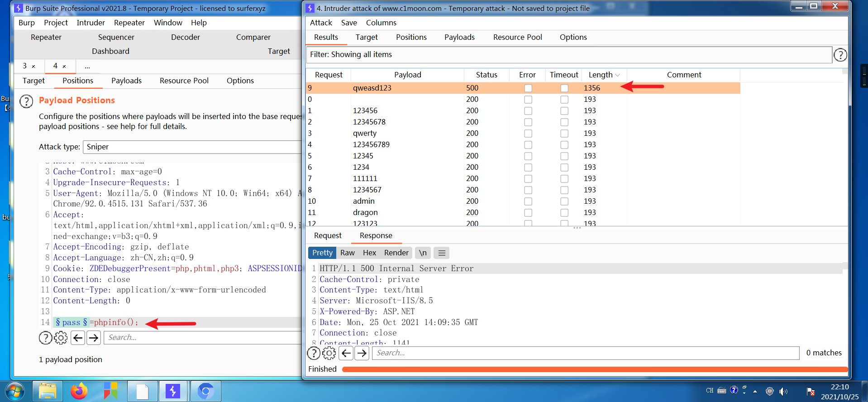The height and width of the screenshot is (402, 868).
Task: Click the Finished attack progress bar
Action: 594,369
